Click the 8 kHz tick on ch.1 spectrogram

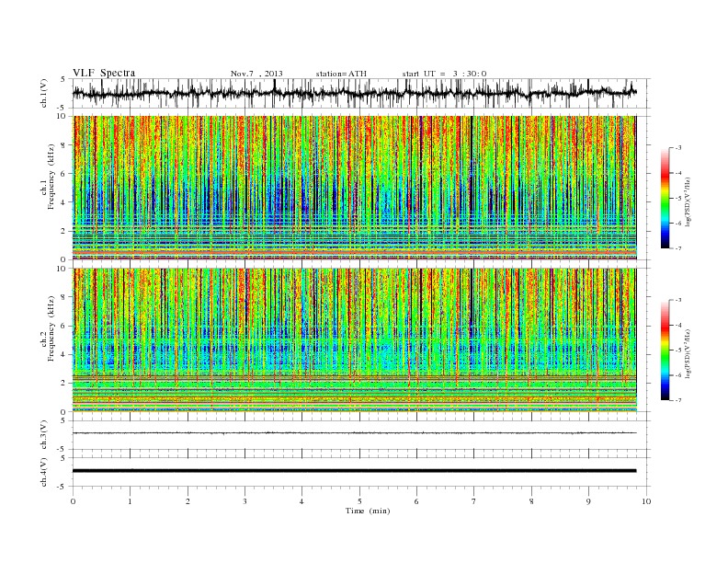pos(64,145)
